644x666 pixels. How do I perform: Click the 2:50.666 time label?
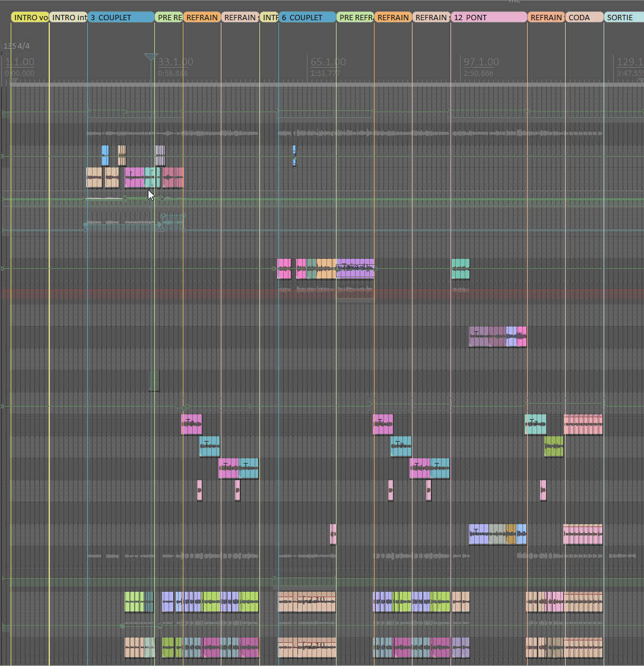coord(478,74)
